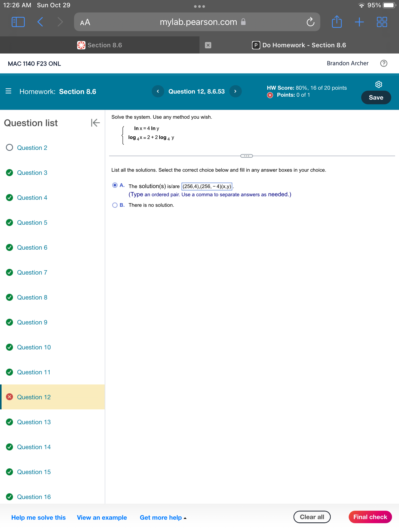Go to next question arrow
Image resolution: width=399 pixels, height=532 pixels.
pyautogui.click(x=235, y=91)
